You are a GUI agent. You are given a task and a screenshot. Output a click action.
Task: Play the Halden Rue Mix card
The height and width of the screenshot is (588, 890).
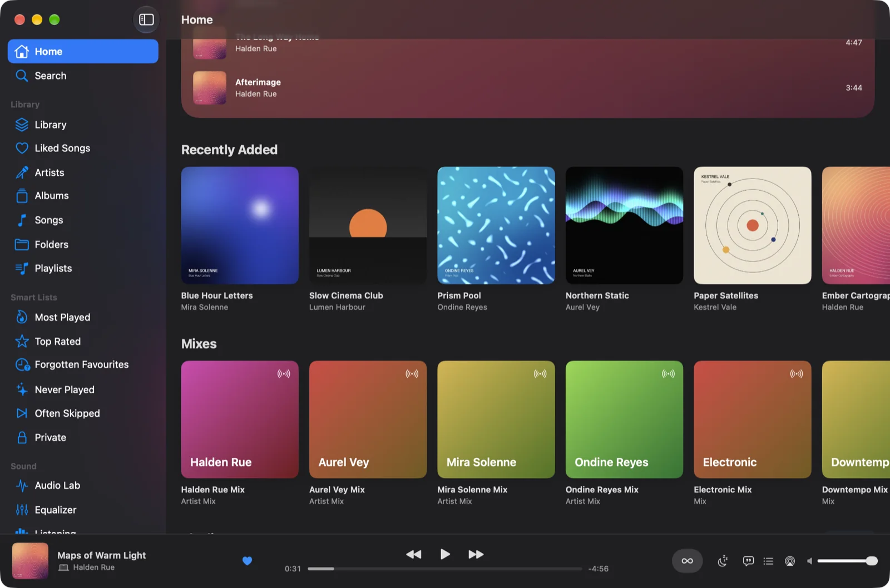pyautogui.click(x=240, y=419)
